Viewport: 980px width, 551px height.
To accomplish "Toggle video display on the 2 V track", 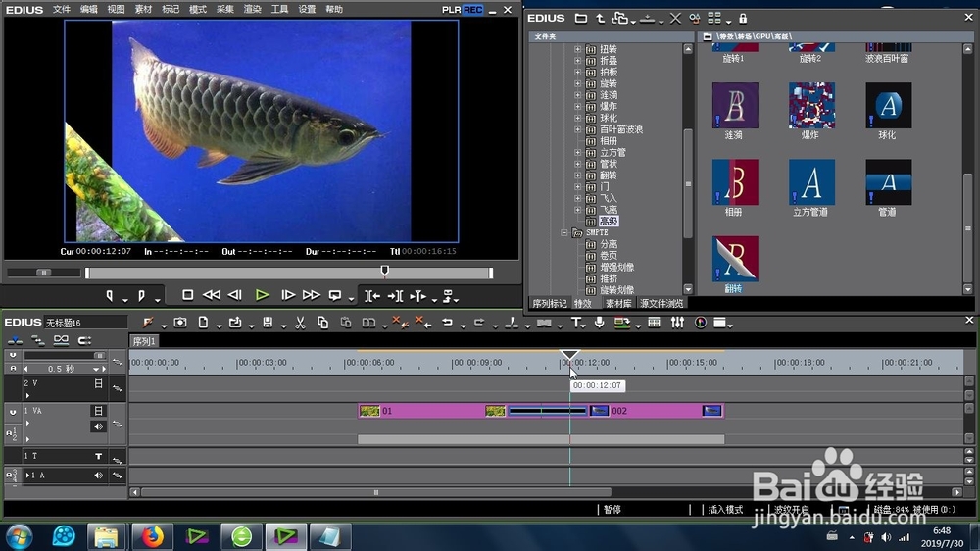I will (x=98, y=384).
